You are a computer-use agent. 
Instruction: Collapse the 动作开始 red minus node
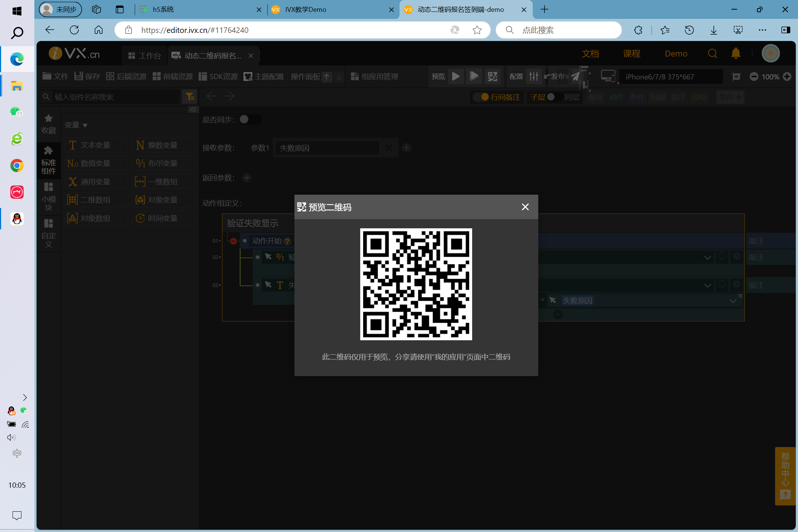(233, 241)
